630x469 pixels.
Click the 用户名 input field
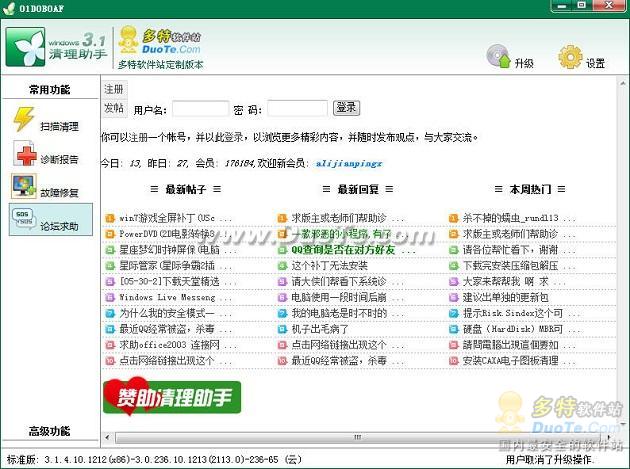(x=200, y=109)
